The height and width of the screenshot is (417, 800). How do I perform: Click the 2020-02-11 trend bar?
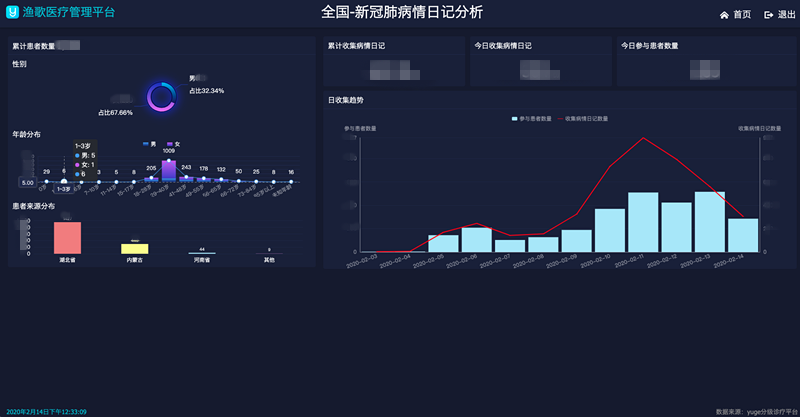pos(643,222)
